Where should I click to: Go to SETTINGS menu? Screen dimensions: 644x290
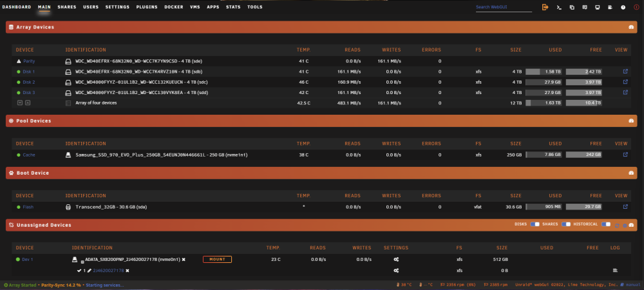[x=117, y=7]
